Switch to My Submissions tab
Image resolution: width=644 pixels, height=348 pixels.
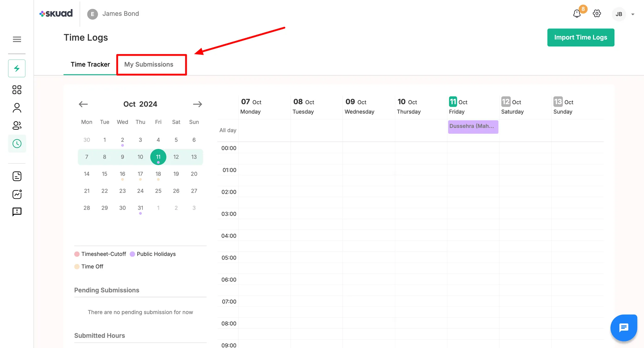(x=149, y=65)
